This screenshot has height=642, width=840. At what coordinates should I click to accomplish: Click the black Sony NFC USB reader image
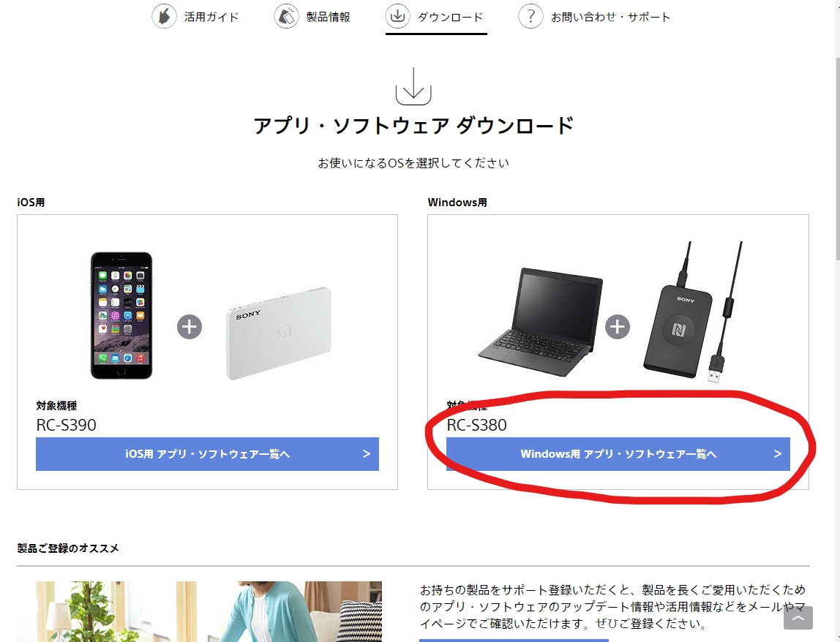click(x=693, y=311)
